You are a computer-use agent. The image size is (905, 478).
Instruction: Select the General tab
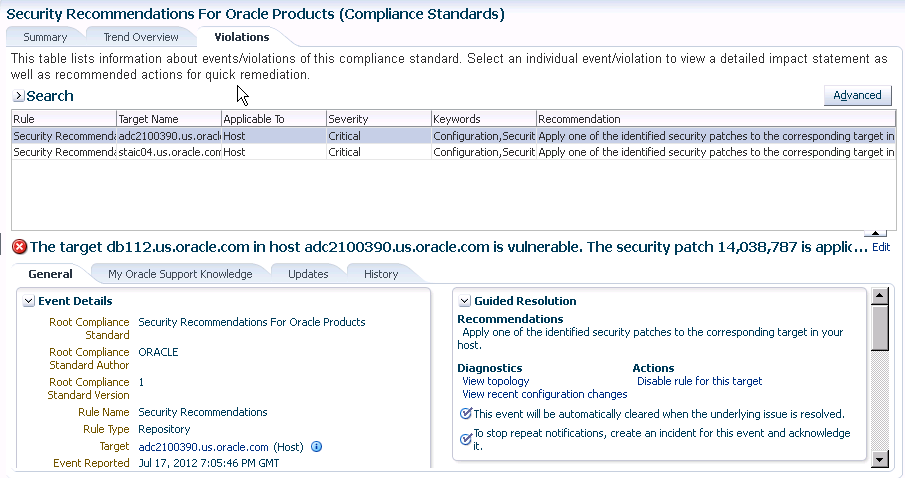(x=50, y=274)
